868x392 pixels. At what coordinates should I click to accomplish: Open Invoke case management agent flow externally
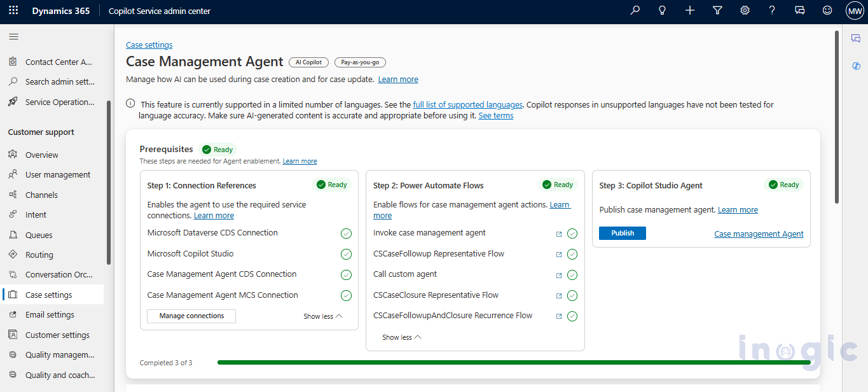[559, 234]
